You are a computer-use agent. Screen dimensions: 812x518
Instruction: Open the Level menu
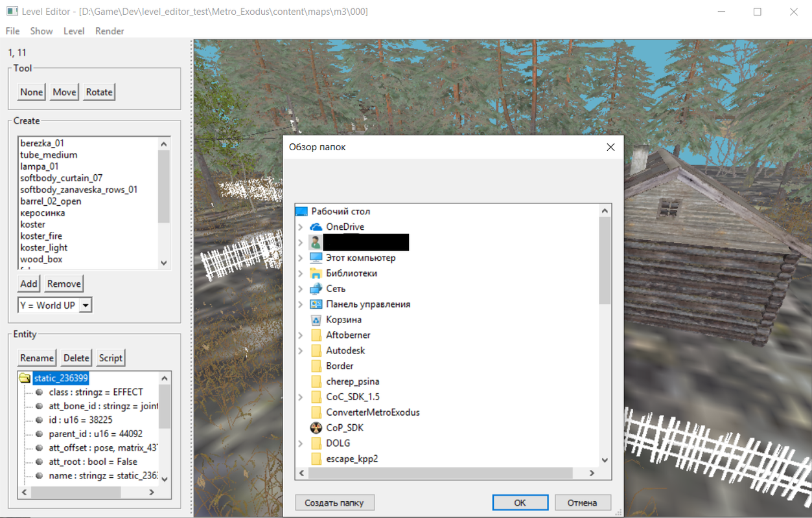74,31
